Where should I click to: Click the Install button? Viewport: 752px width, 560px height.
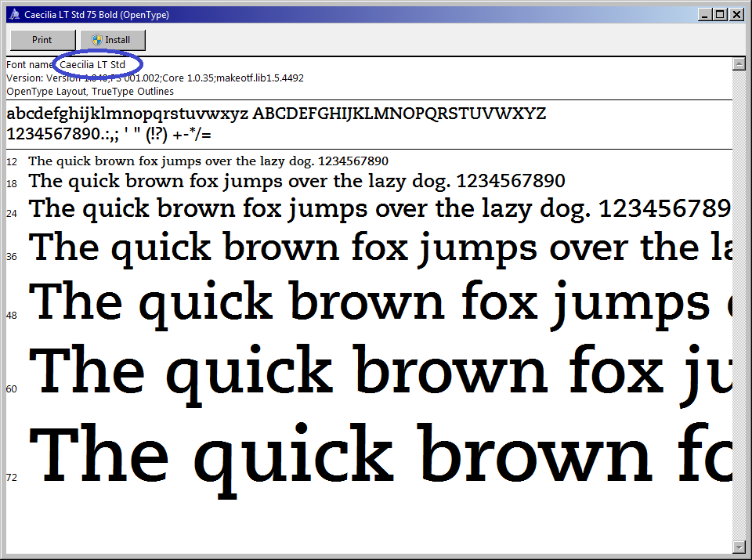coord(113,40)
